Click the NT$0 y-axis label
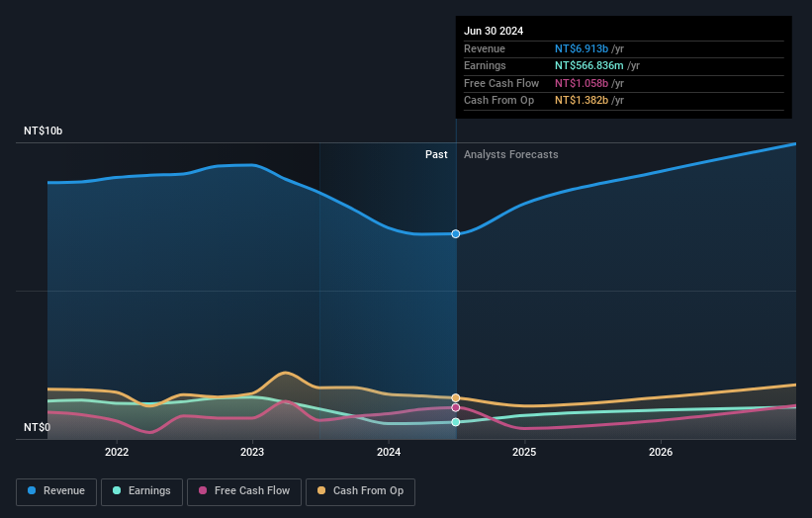812x518 pixels. (x=38, y=427)
